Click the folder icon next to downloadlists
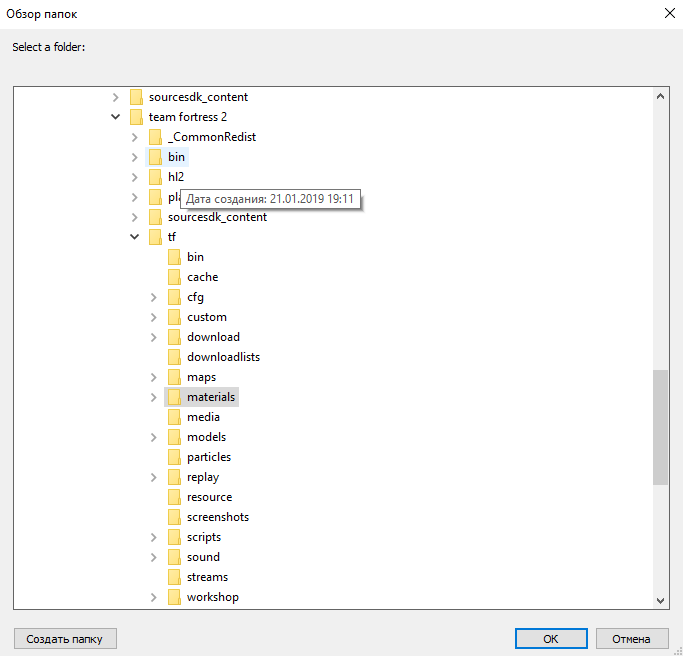Screen dimensions: 683x656 [x=174, y=357]
